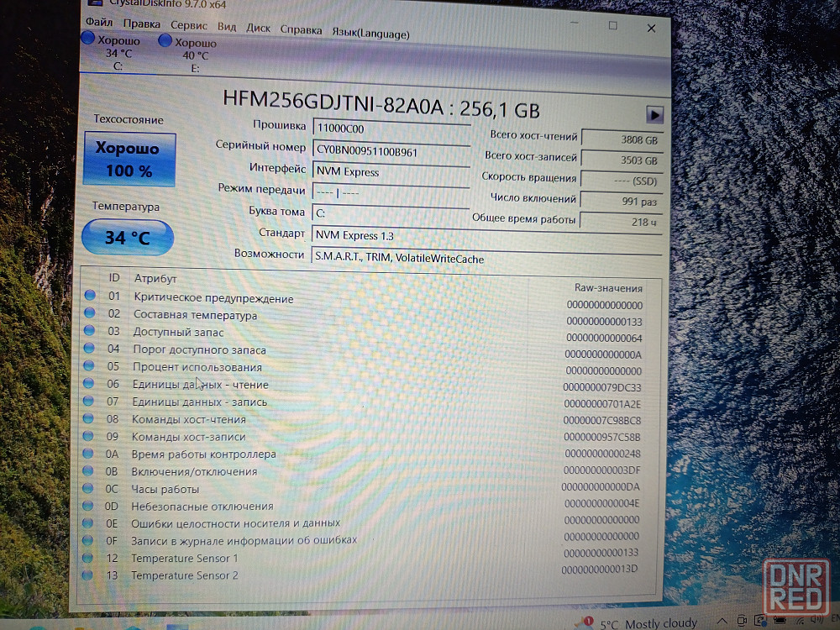Click the serial number field
The height and width of the screenshot is (630, 840).
point(390,151)
